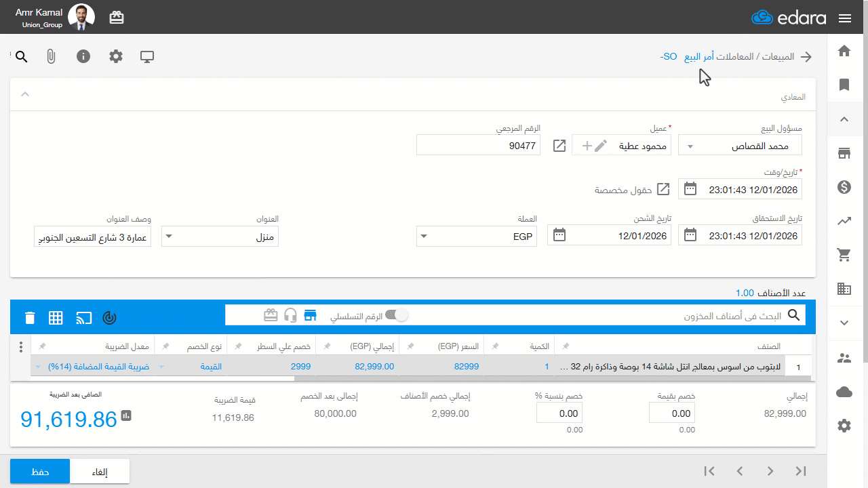Open bookmarks in the sidebar
Screen dimensions: 868x488
pyautogui.click(x=844, y=85)
